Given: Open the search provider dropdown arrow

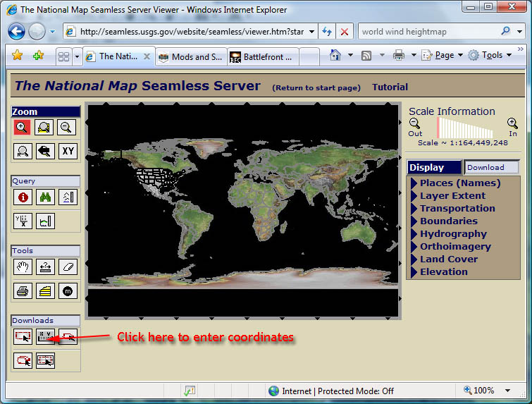Looking at the screenshot, I should click(519, 32).
